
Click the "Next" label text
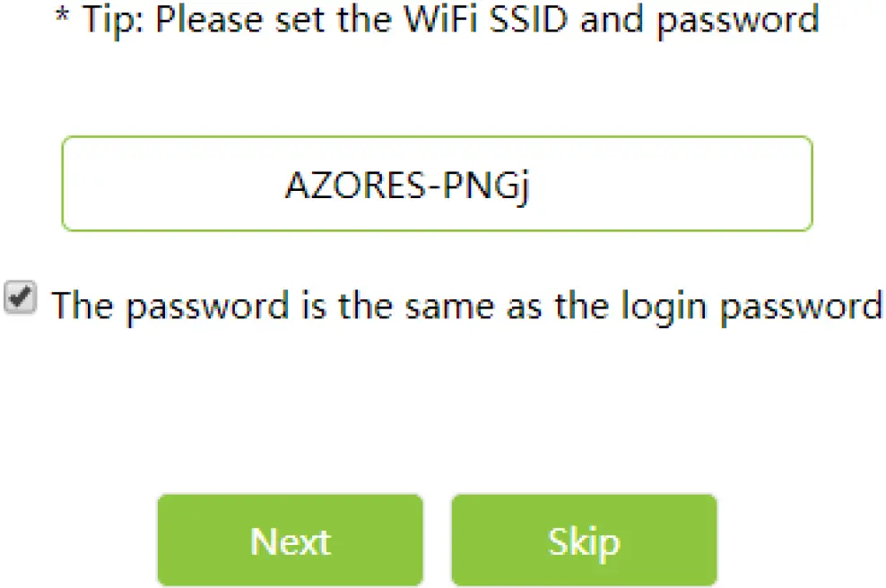click(x=290, y=542)
